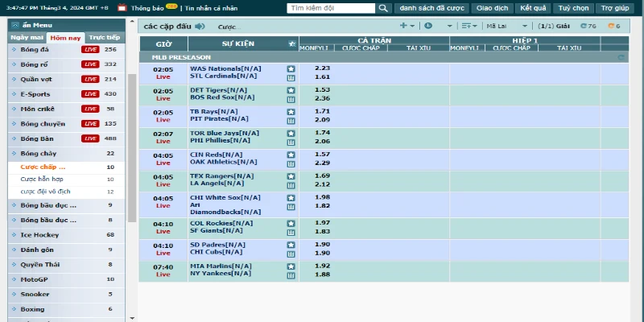Open stats icon for TEX Rangers match

(x=291, y=185)
